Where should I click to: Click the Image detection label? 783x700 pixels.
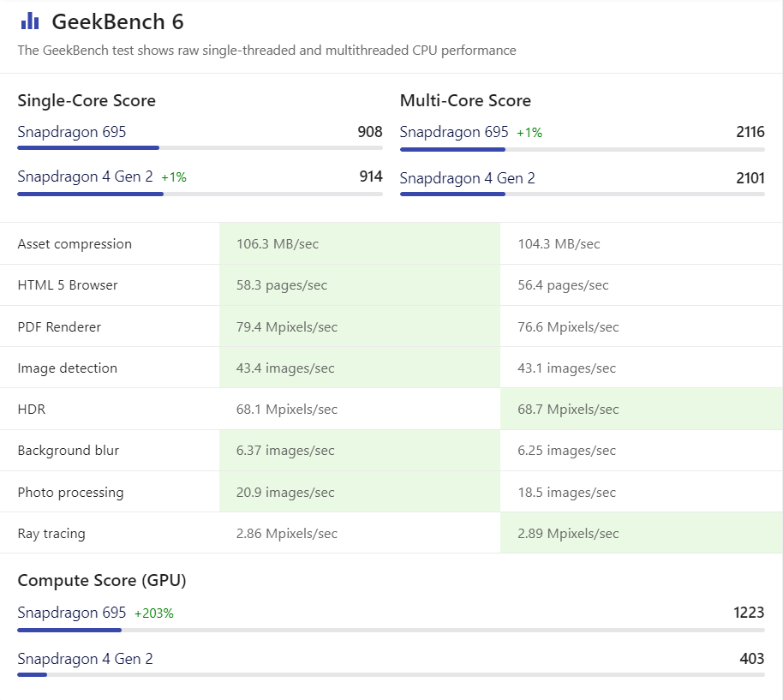pos(67,368)
